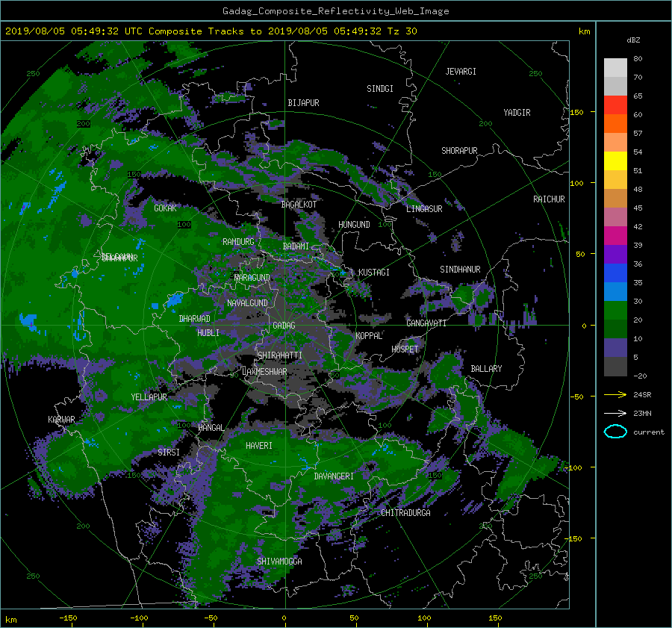
Task: Click the RAICHUR city label
Action: coord(549,199)
